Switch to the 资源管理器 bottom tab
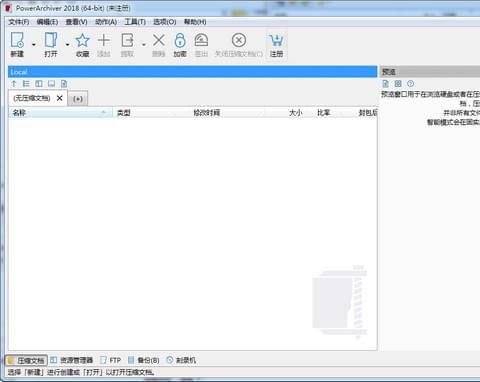This screenshot has height=382, width=480. pos(72,360)
